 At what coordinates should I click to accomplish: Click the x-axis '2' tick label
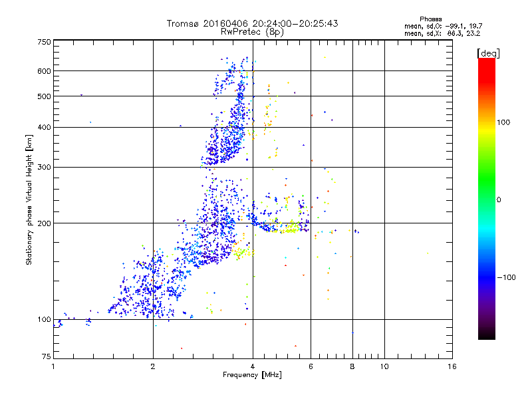pyautogui.click(x=153, y=366)
